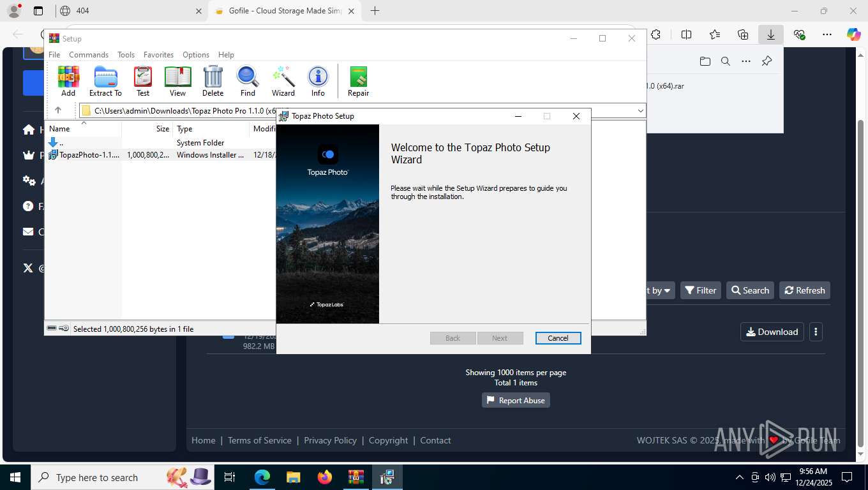Click the Delete trash icon

213,81
